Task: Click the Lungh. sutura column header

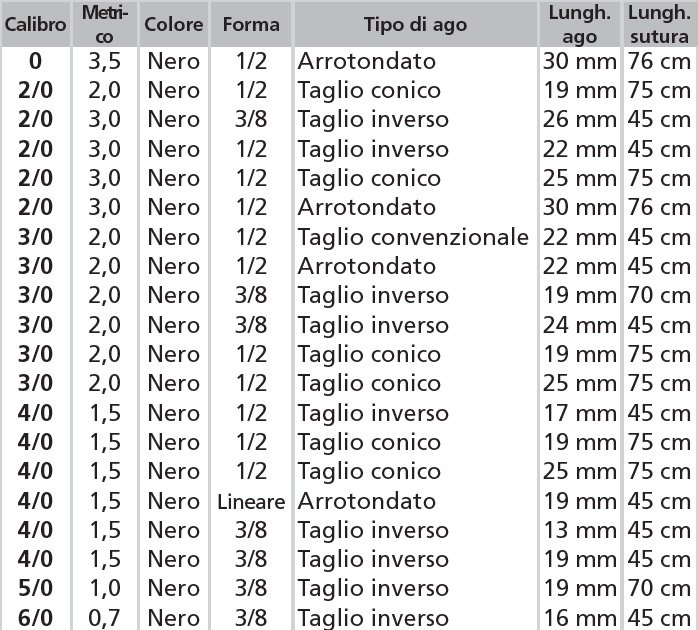Action: coord(658,24)
